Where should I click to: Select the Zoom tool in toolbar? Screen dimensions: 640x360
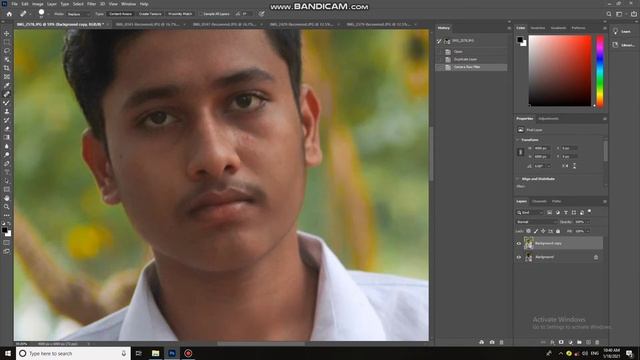(7, 207)
